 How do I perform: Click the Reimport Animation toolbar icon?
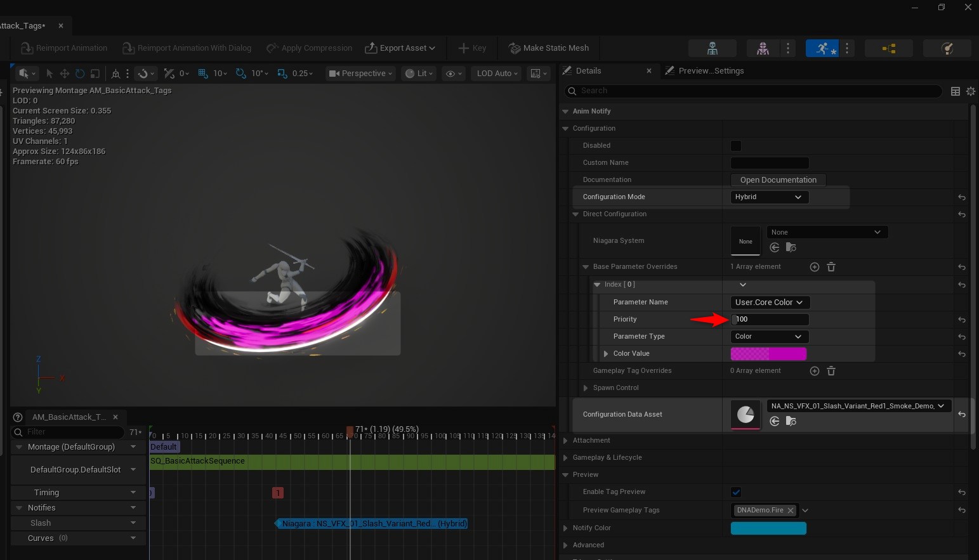27,48
